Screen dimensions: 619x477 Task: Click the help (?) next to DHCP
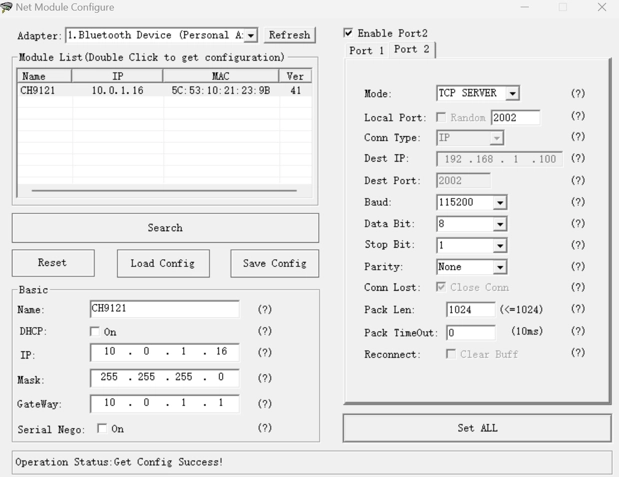(265, 331)
